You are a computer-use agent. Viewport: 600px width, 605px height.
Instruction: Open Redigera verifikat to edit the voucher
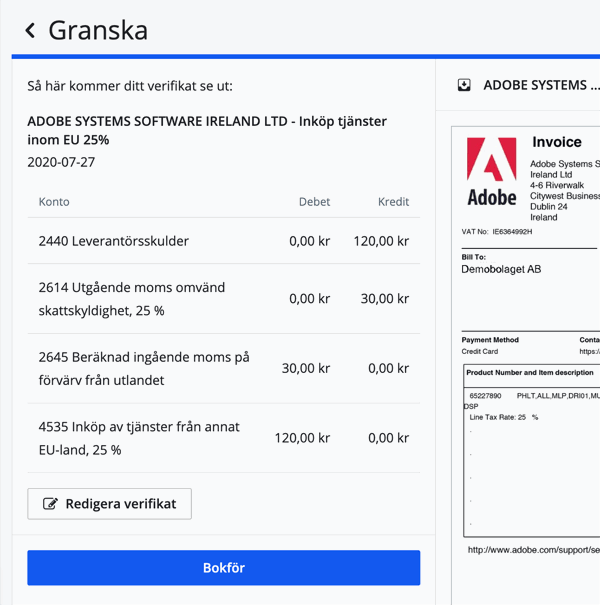109,504
